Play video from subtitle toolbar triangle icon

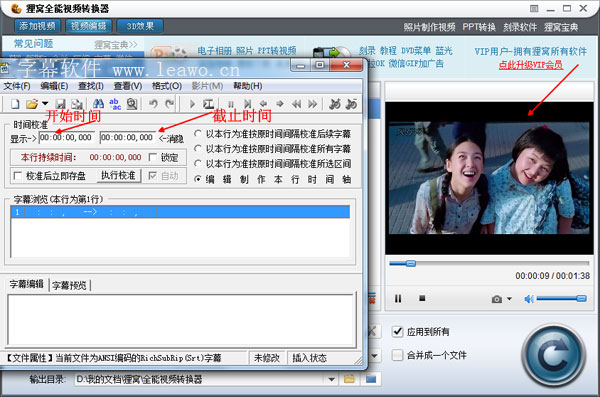tap(192, 104)
